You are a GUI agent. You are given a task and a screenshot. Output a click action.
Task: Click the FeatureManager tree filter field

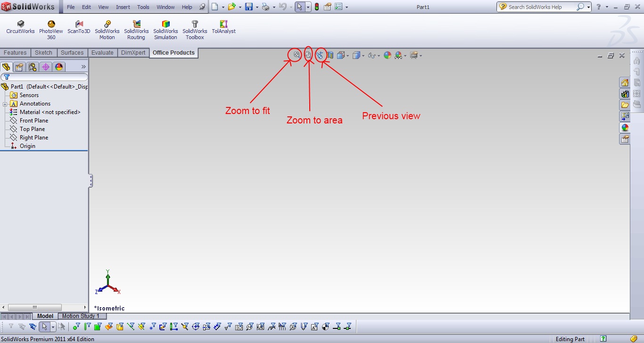44,77
